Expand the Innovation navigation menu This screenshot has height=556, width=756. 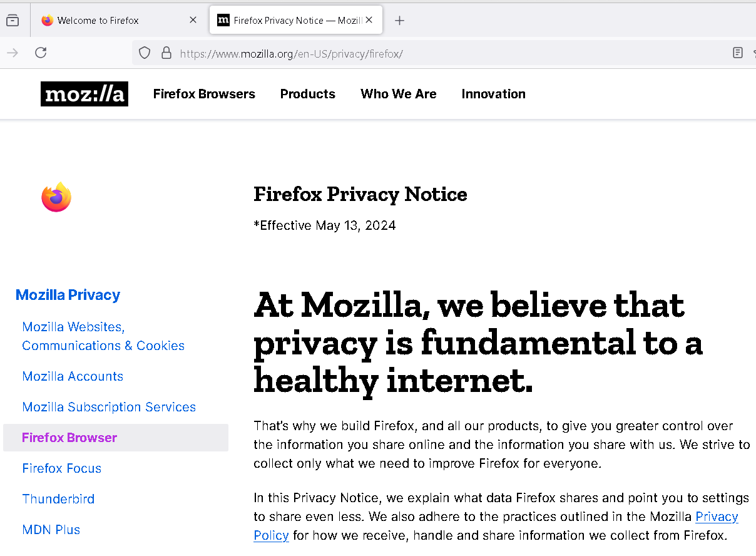click(x=493, y=94)
